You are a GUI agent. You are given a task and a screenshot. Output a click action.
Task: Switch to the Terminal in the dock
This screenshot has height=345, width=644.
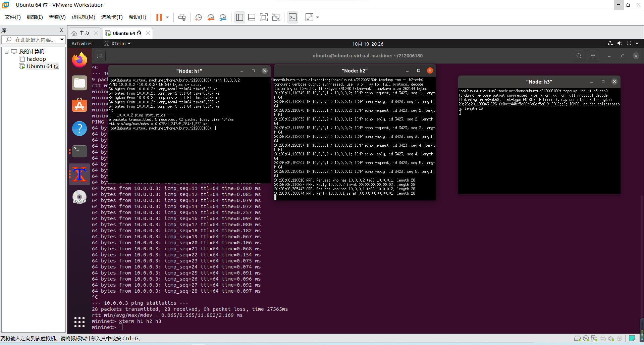pos(79,151)
